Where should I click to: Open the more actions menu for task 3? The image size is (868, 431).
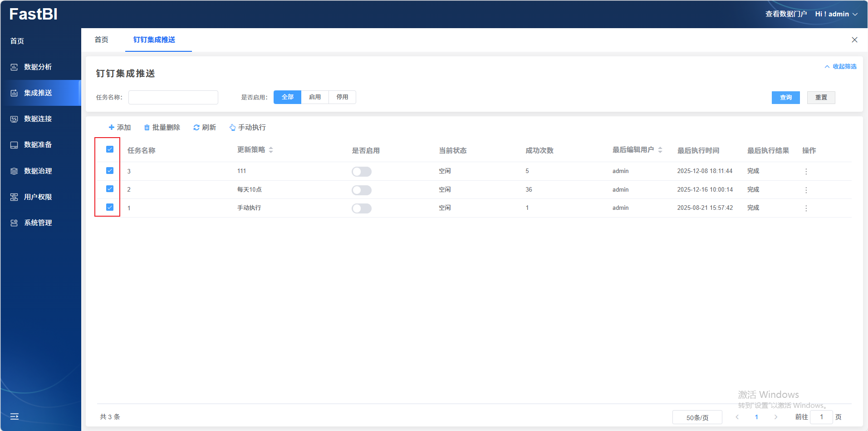(806, 172)
